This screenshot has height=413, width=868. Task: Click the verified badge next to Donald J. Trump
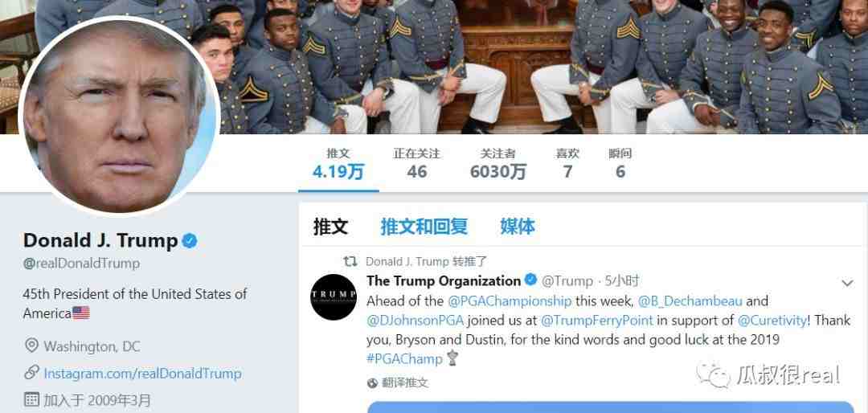coord(190,241)
